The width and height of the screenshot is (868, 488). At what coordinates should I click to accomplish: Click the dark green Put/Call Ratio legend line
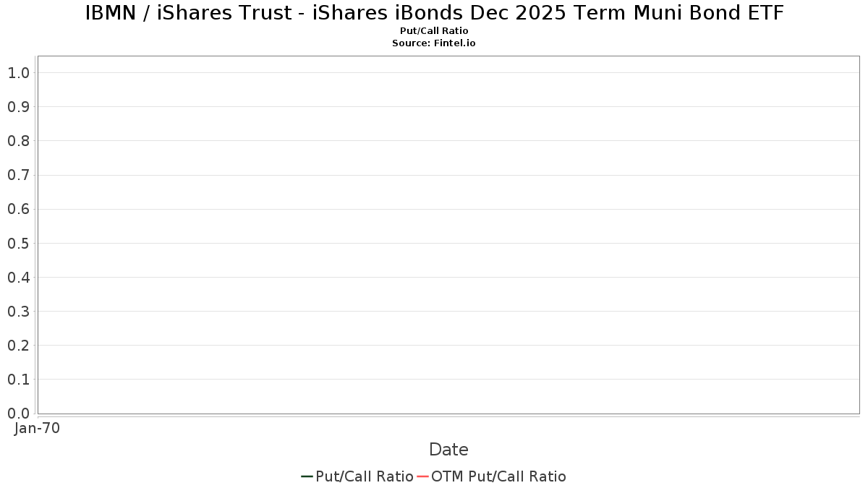point(307,476)
